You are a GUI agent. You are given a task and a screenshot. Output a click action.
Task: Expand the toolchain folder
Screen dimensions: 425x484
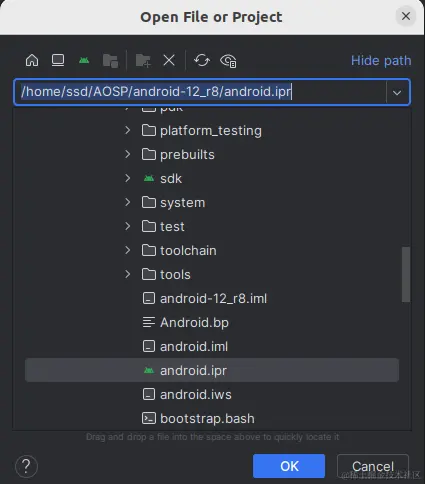point(128,250)
